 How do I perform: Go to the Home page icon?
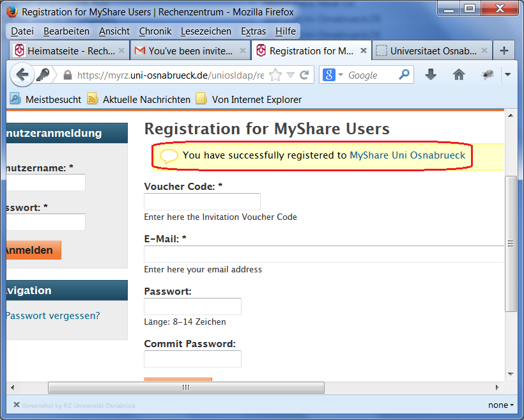click(x=459, y=75)
